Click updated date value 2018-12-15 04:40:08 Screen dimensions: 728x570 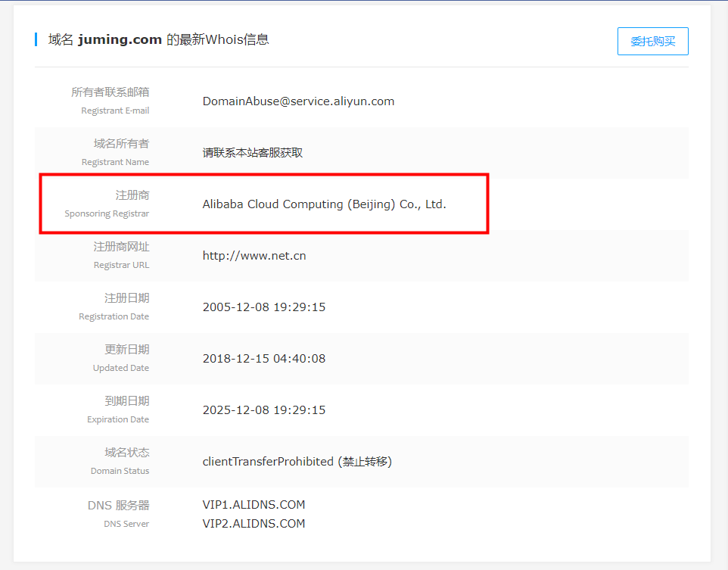click(x=264, y=359)
